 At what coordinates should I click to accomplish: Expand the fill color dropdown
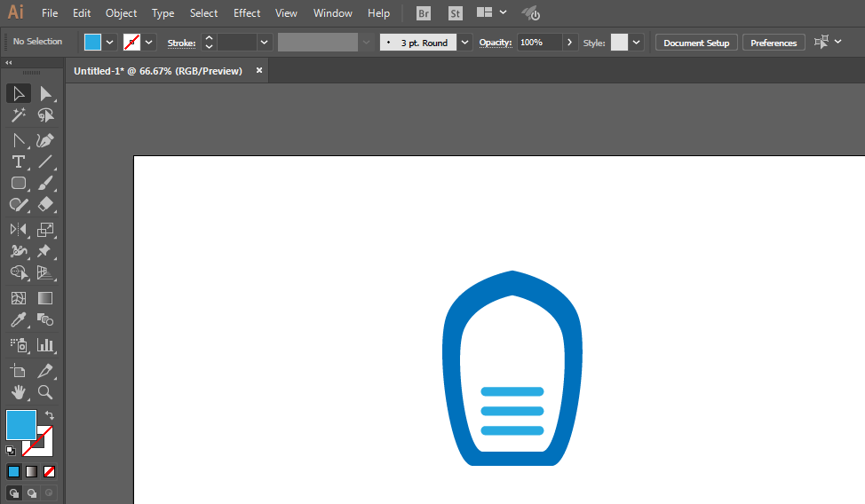coord(110,43)
